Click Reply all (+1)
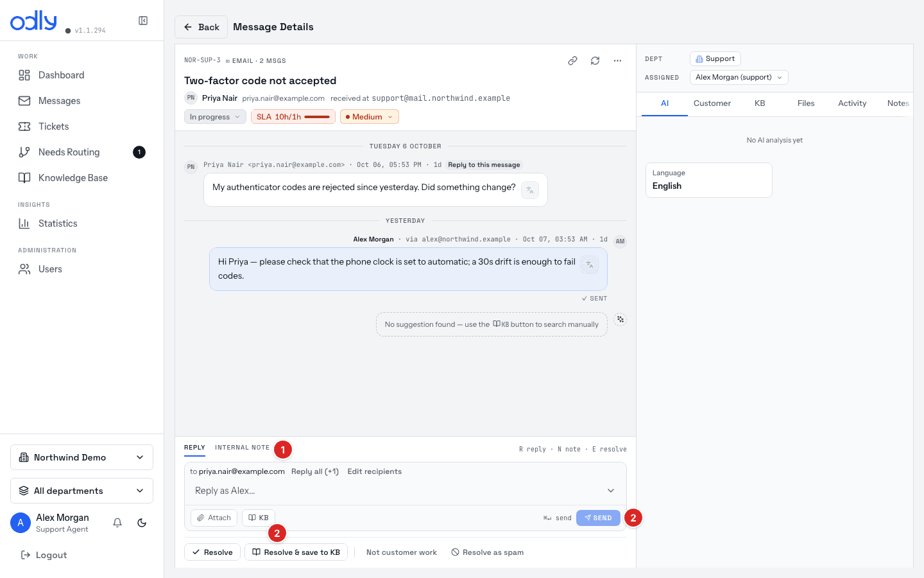 pos(315,471)
